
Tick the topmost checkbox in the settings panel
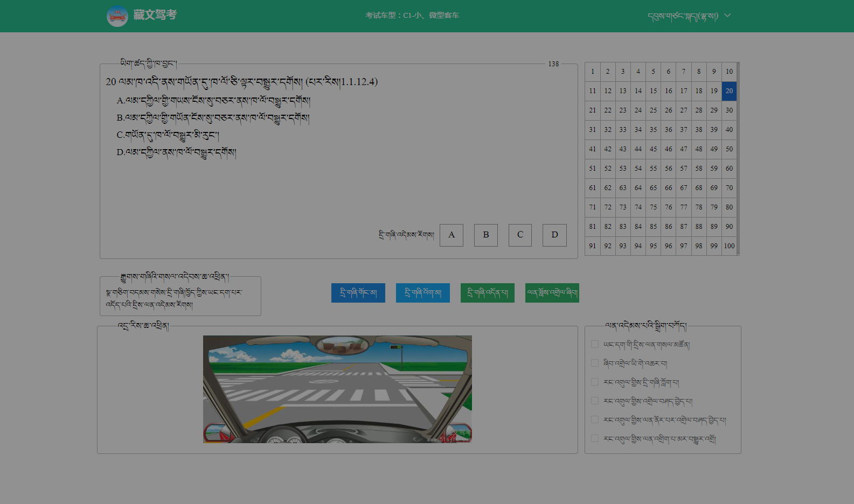click(x=595, y=344)
